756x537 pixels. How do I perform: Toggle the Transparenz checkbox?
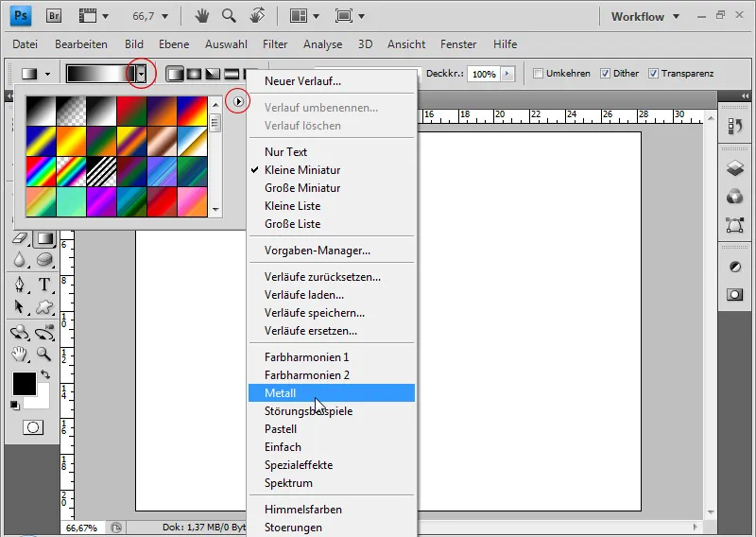[653, 74]
